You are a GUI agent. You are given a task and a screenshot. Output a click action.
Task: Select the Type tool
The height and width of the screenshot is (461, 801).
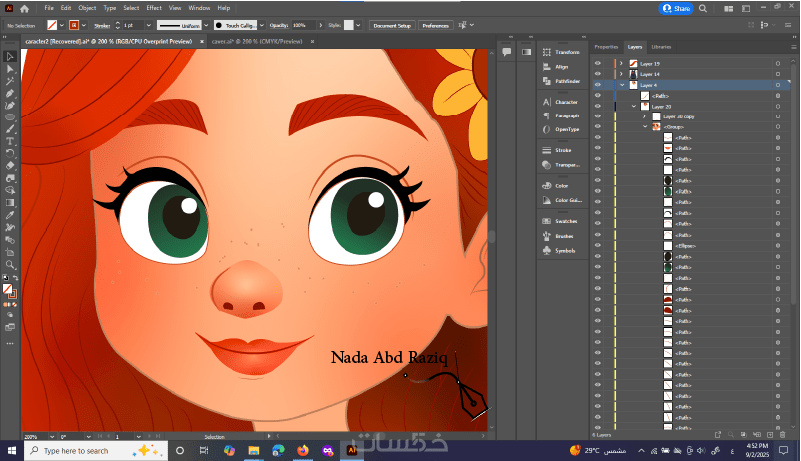point(10,142)
